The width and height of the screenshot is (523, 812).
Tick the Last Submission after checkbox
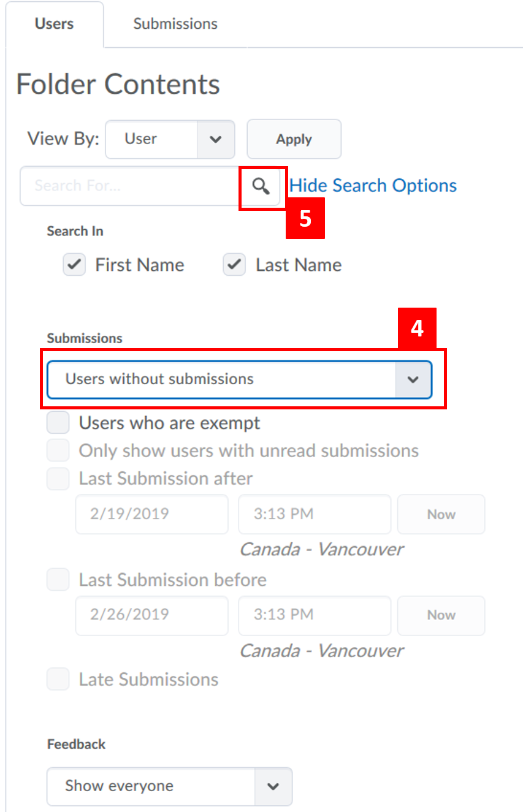coord(58,478)
